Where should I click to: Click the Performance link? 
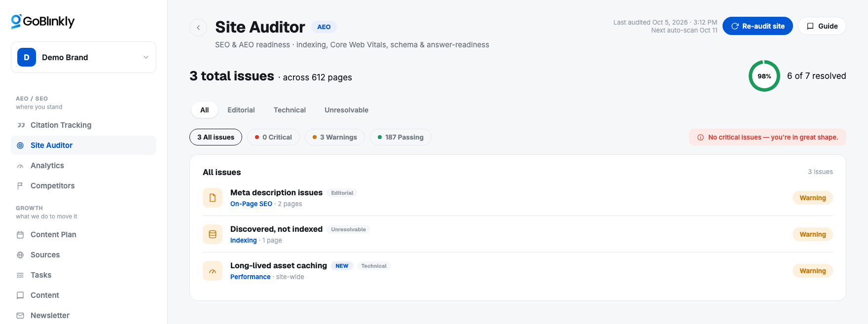tap(251, 277)
